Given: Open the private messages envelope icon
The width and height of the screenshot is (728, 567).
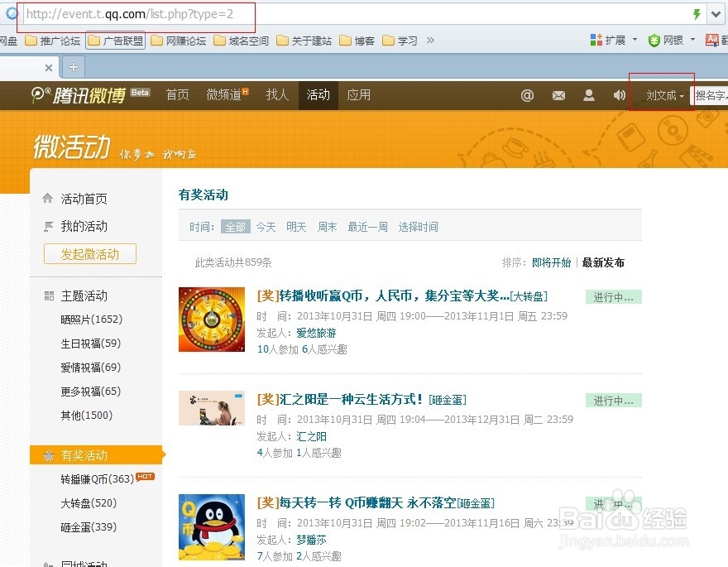Looking at the screenshot, I should click(x=558, y=96).
